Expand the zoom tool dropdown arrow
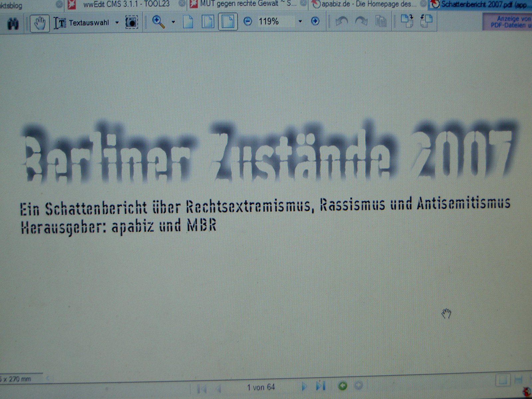Screen dimensions: 532x399 tap(173, 22)
